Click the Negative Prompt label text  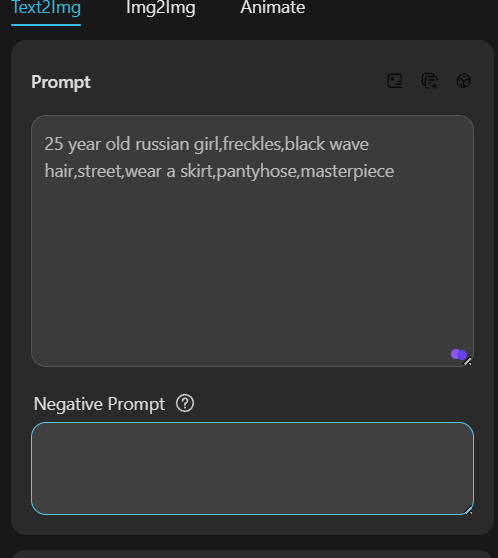(99, 404)
